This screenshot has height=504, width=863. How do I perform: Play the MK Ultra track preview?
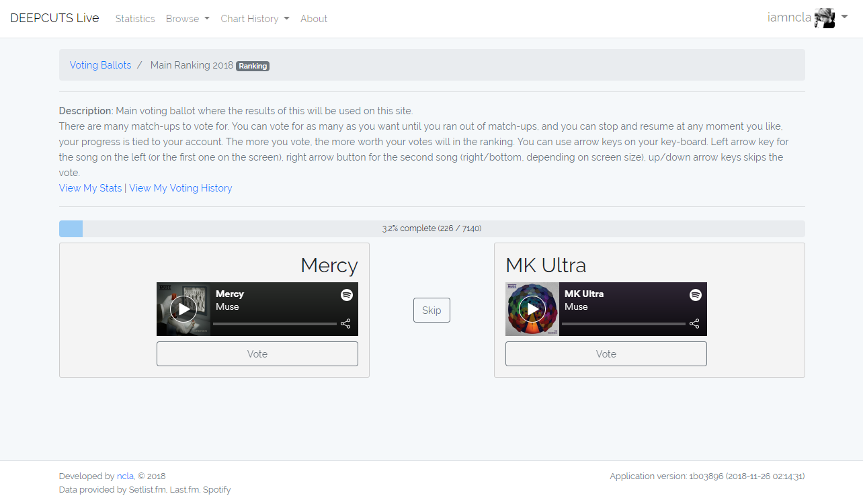[532, 309]
